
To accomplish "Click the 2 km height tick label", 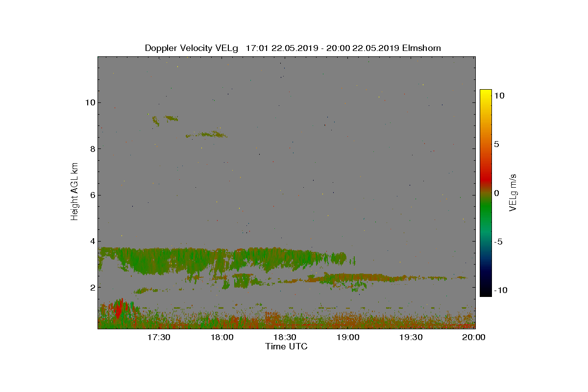I will (x=92, y=287).
